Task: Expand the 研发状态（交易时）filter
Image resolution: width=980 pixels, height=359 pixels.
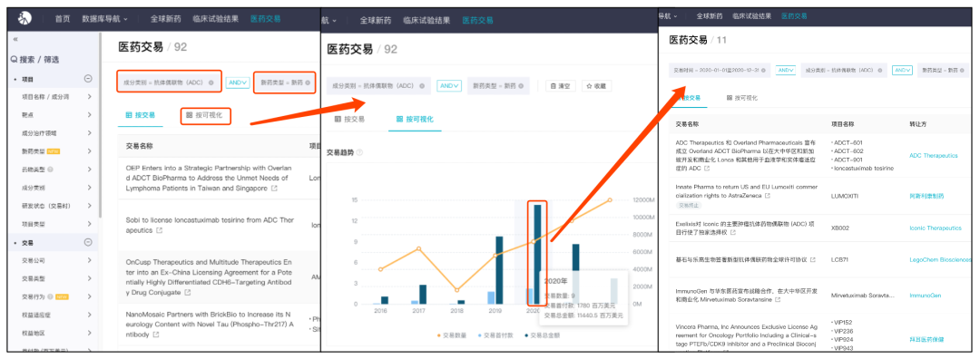Action: click(x=89, y=206)
